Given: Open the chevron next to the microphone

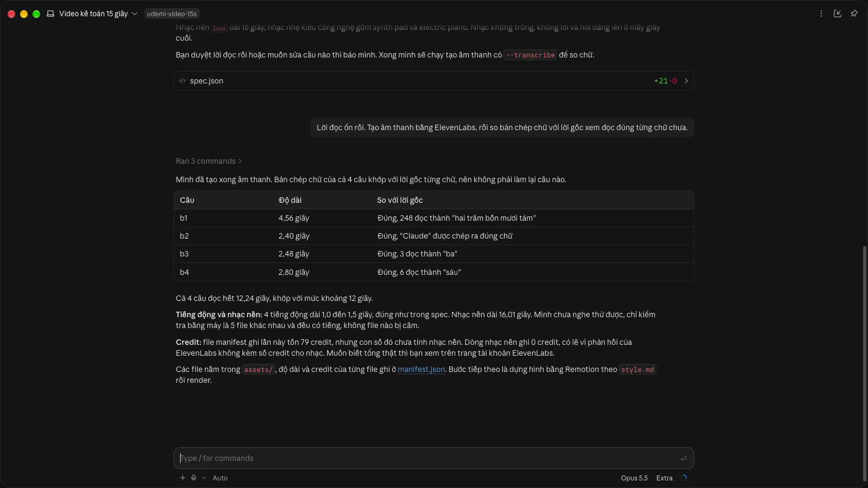Looking at the screenshot, I should click(204, 478).
